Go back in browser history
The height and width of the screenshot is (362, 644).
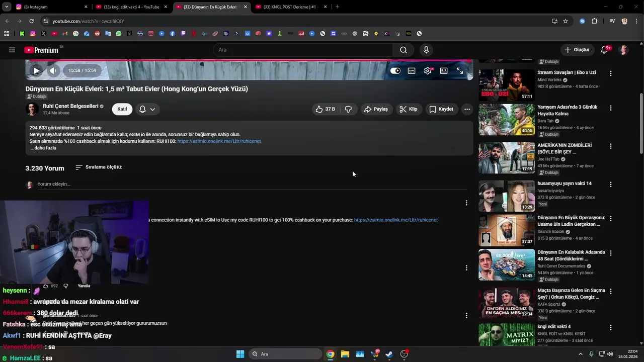point(7,21)
